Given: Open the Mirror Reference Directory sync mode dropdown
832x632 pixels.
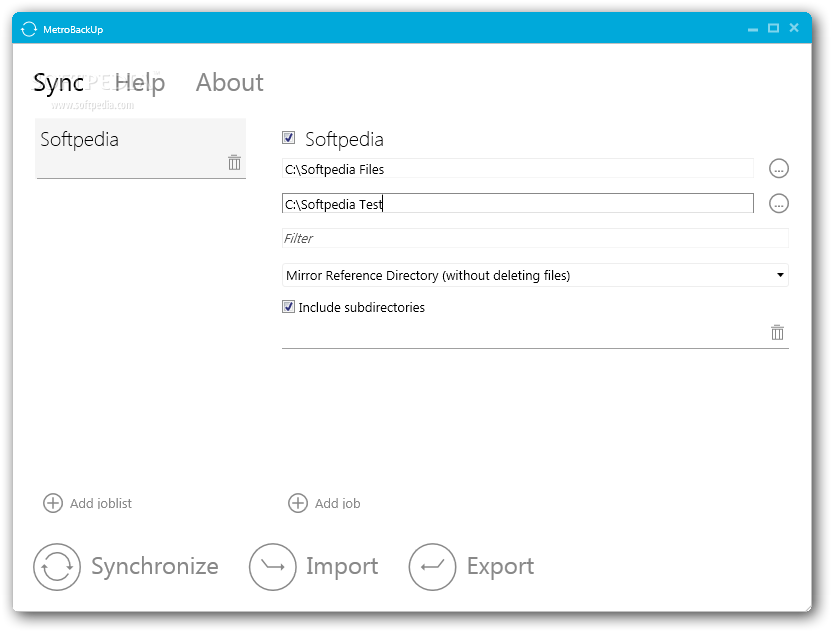Looking at the screenshot, I should [535, 275].
